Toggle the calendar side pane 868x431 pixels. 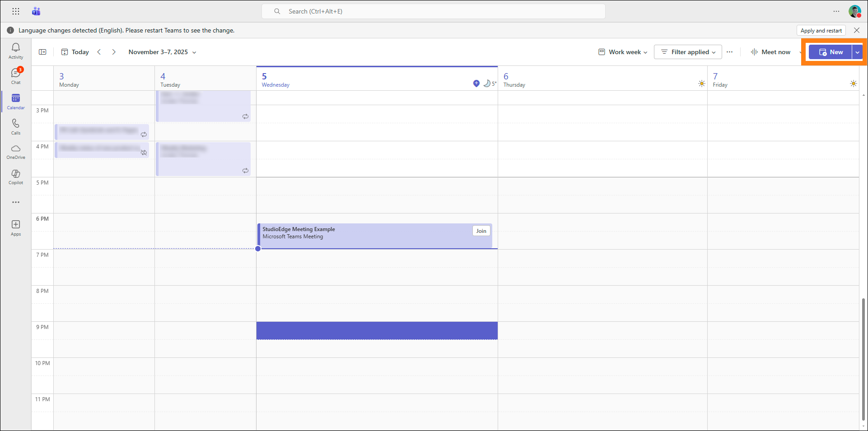pyautogui.click(x=42, y=52)
